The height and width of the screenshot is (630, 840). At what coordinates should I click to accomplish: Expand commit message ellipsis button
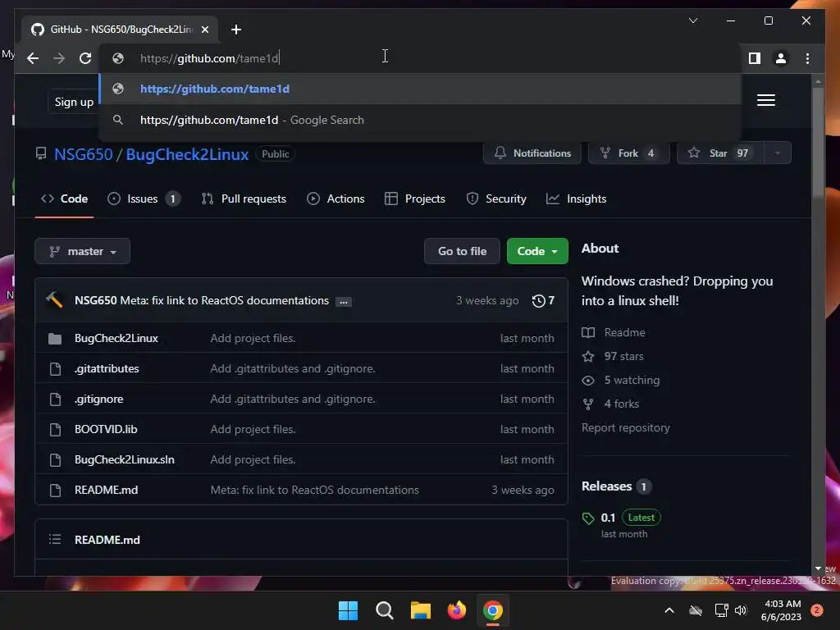[x=344, y=302]
